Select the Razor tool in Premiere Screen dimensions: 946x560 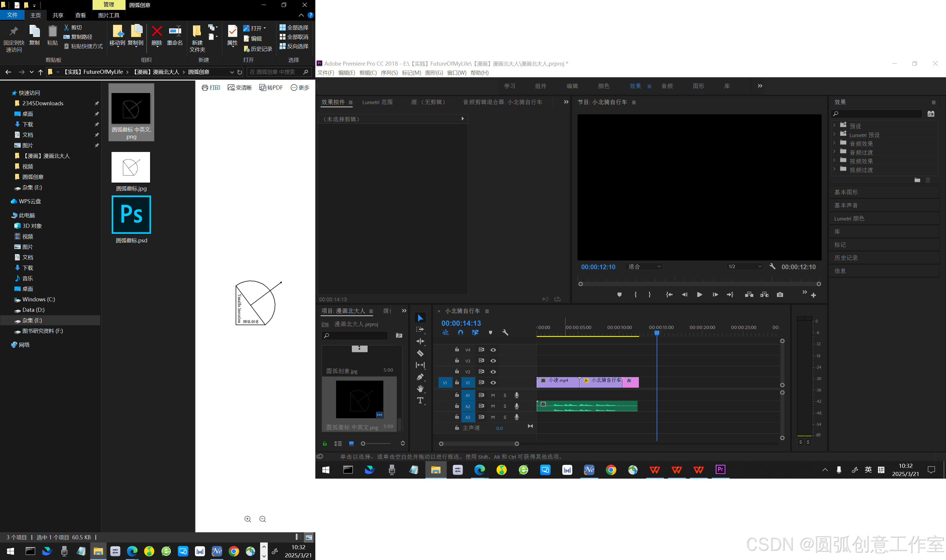(x=420, y=353)
